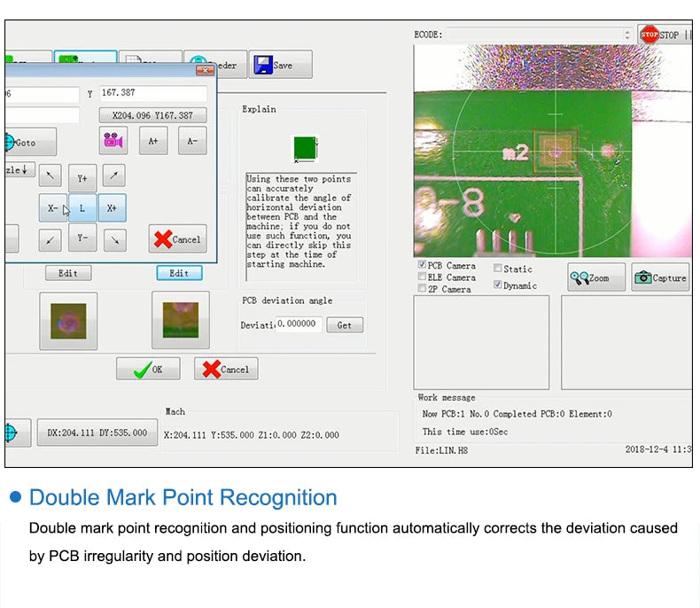Move diagonally with the up-left arrow button
Viewport: 700px width, 608px height.
(50, 175)
